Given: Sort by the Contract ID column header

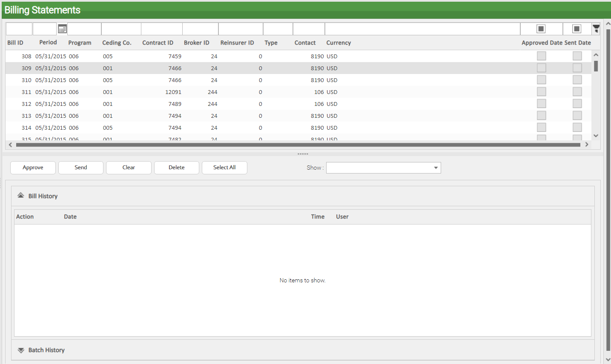Looking at the screenshot, I should coord(158,43).
